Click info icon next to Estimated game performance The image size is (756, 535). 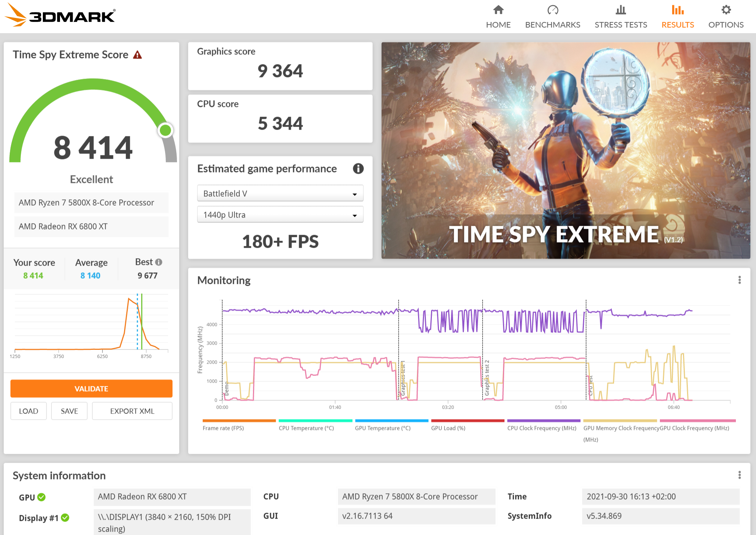(x=358, y=169)
